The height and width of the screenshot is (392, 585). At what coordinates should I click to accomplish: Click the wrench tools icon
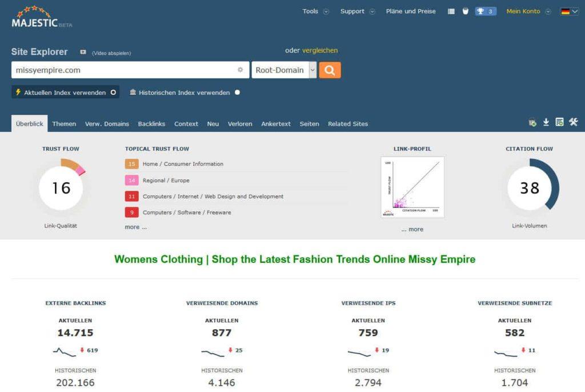pyautogui.click(x=574, y=122)
